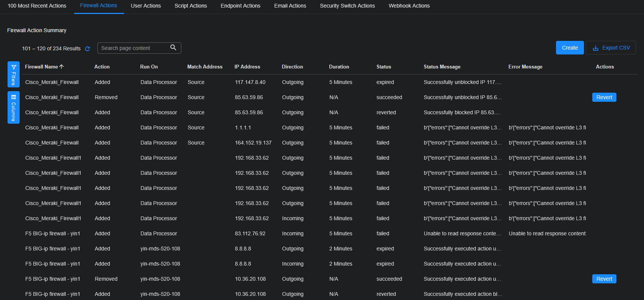The height and width of the screenshot is (300, 644).
Task: Open Security Switch Actions tab
Action: [x=347, y=6]
